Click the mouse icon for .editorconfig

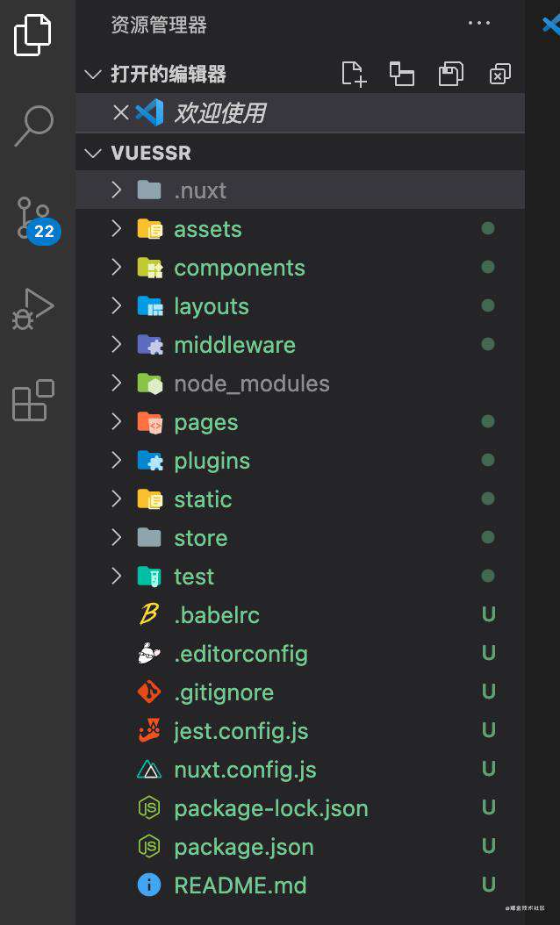149,653
